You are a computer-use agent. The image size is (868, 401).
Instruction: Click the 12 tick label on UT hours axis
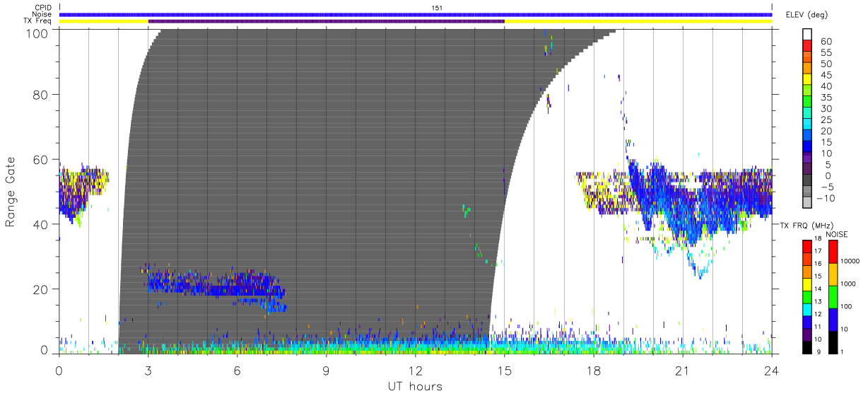tap(416, 369)
